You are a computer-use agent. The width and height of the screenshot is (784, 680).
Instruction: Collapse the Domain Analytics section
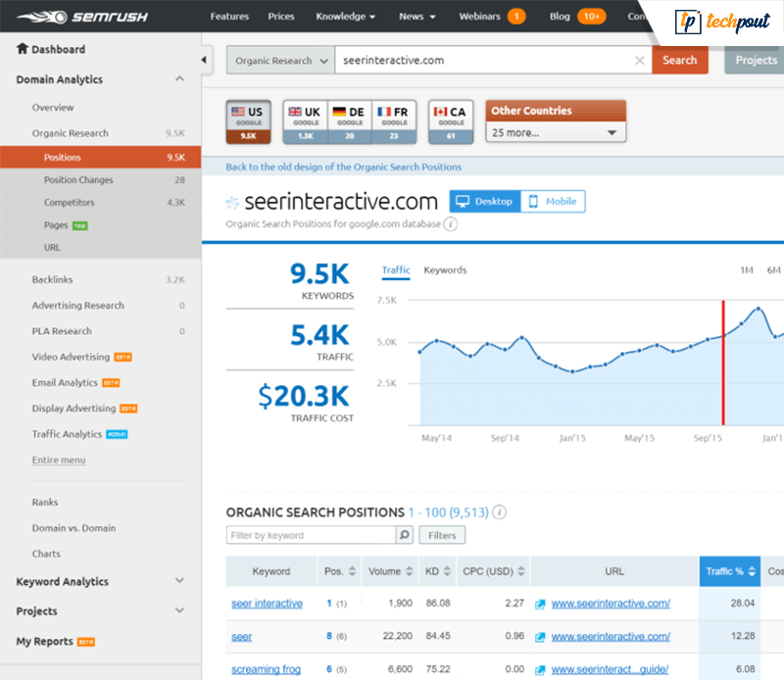[x=179, y=79]
